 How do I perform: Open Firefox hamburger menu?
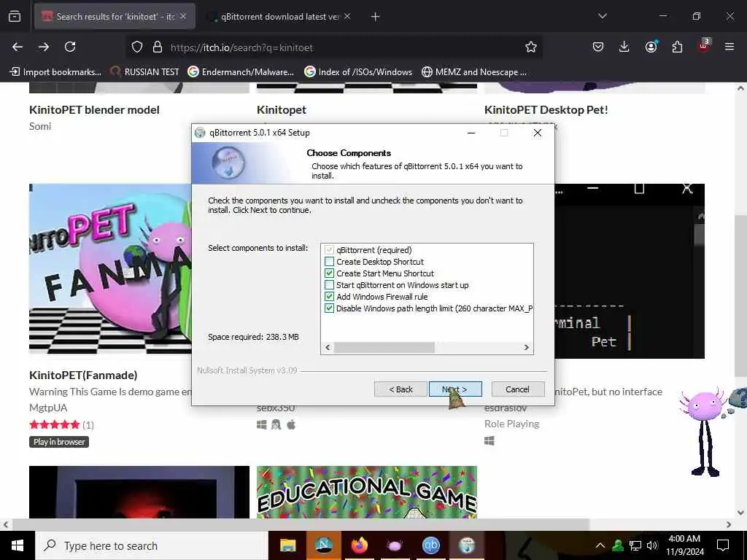(729, 47)
